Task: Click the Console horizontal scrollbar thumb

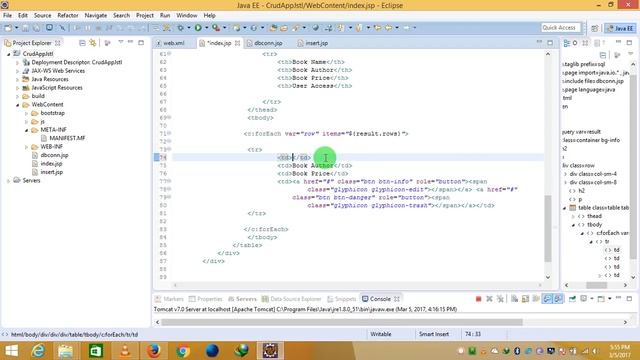Action: [342, 322]
